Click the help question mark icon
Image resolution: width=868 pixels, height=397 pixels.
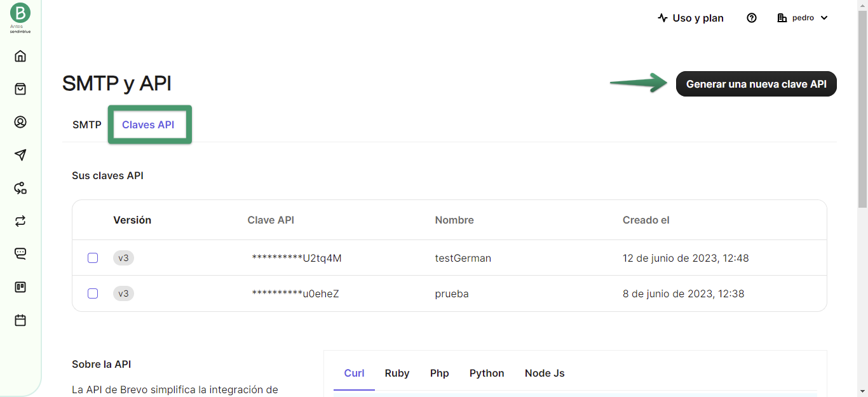click(752, 18)
